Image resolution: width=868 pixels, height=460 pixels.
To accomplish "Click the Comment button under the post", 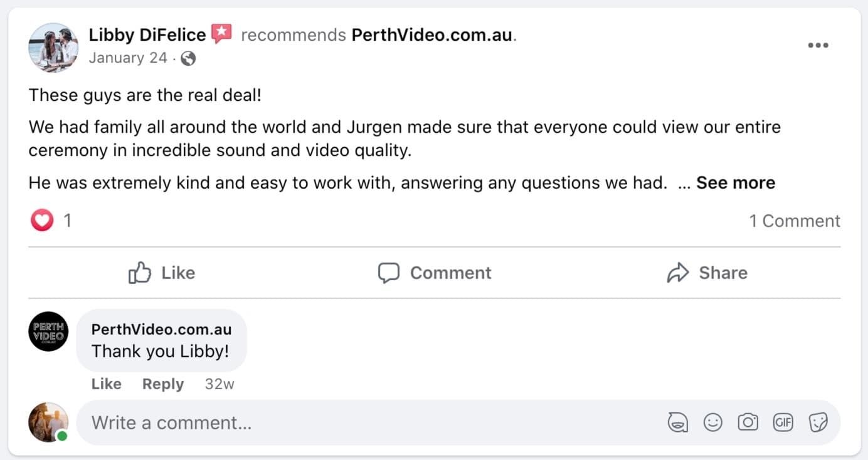I will (434, 273).
